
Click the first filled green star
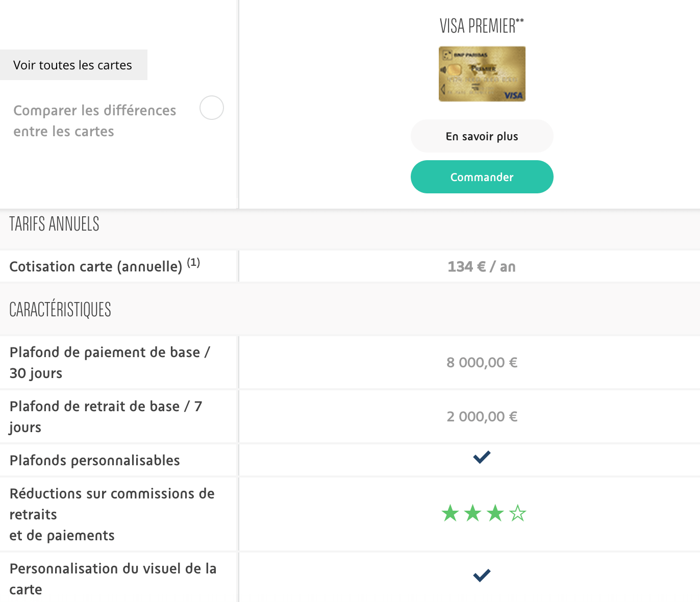point(450,513)
